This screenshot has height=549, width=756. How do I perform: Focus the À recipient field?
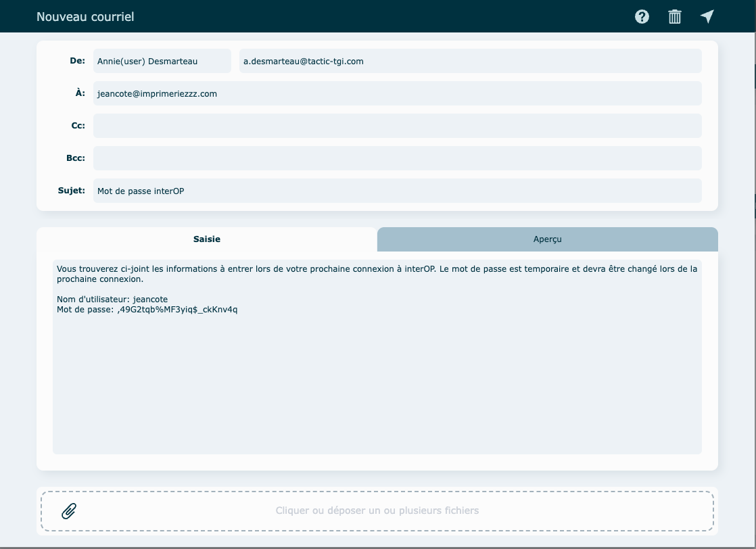point(397,93)
